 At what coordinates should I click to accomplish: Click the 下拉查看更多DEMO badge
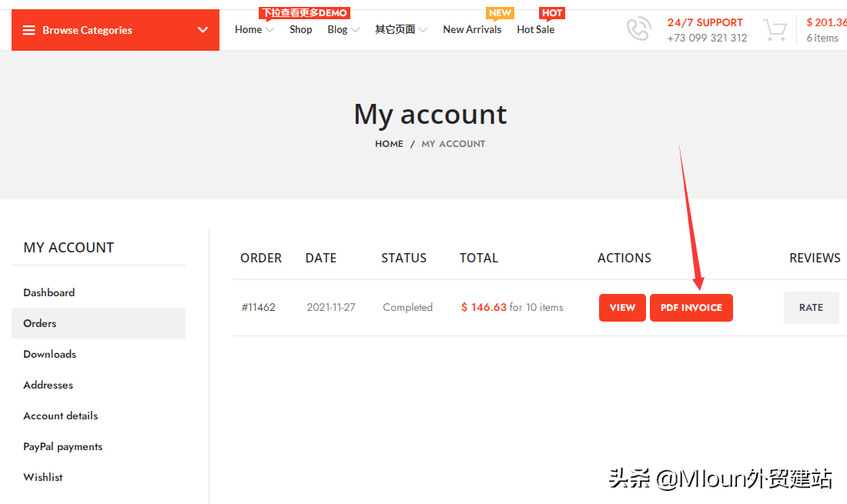[304, 12]
